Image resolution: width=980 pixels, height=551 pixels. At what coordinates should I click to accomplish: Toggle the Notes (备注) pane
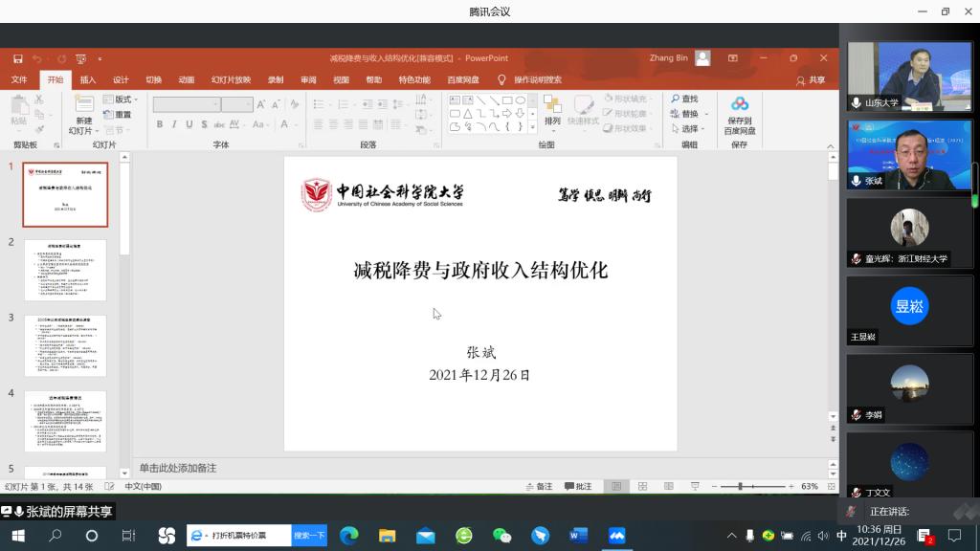coord(538,487)
